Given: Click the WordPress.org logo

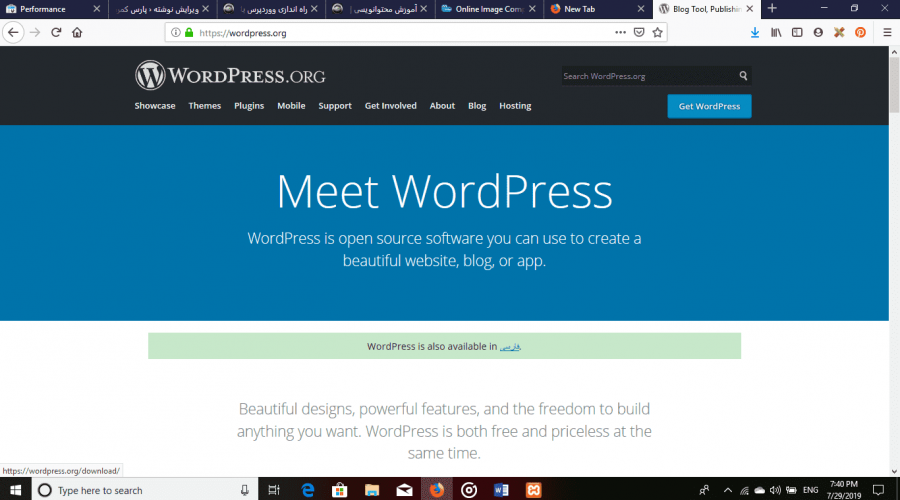Looking at the screenshot, I should click(x=230, y=75).
